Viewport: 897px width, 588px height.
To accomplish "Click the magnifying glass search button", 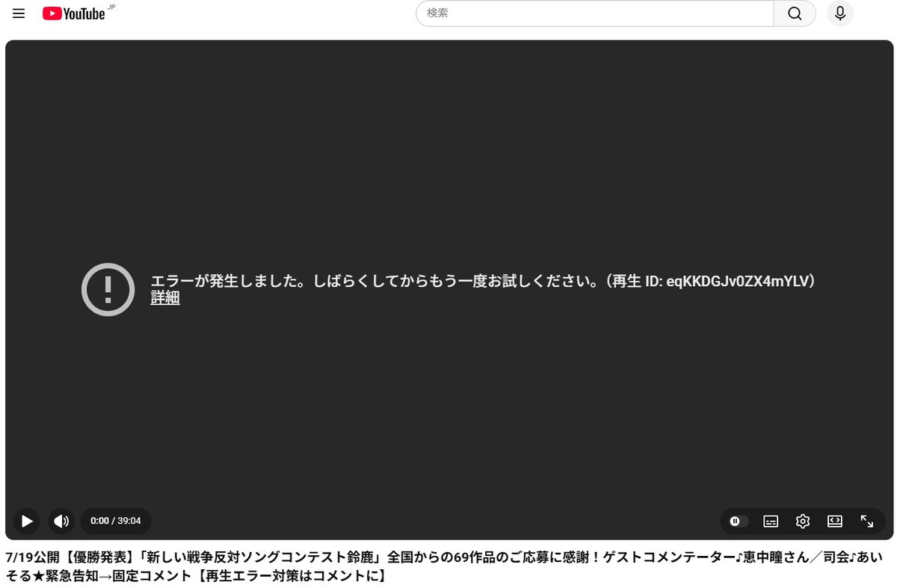I will (795, 13).
